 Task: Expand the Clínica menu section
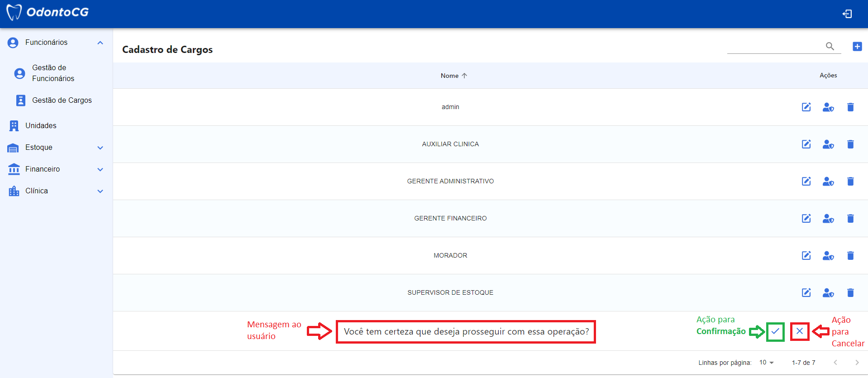(100, 191)
